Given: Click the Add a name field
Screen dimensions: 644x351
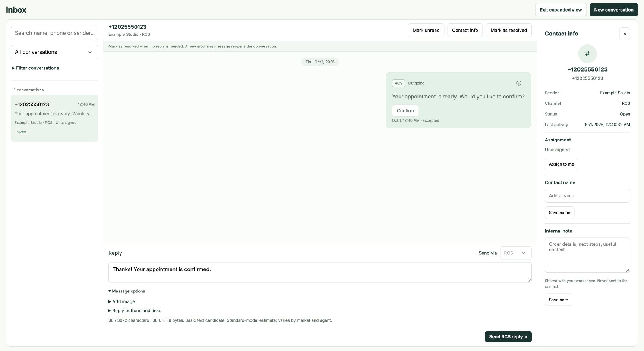Looking at the screenshot, I should coord(587,196).
